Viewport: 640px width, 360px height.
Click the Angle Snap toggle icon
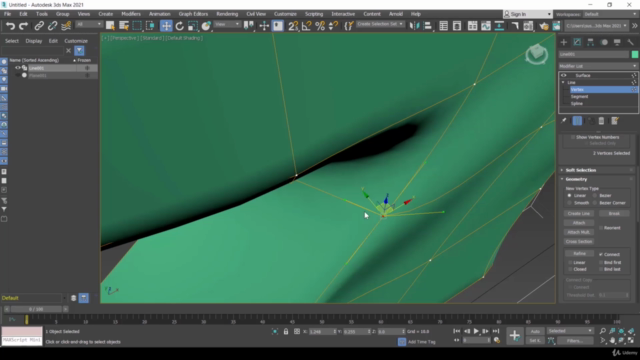coord(307,26)
